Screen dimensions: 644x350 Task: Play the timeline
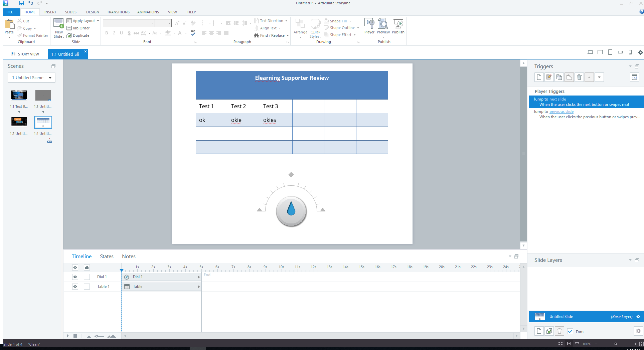tap(68, 336)
